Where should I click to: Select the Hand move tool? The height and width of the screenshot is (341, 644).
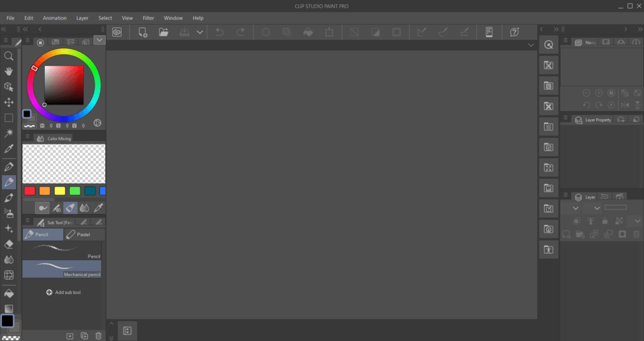[9, 71]
